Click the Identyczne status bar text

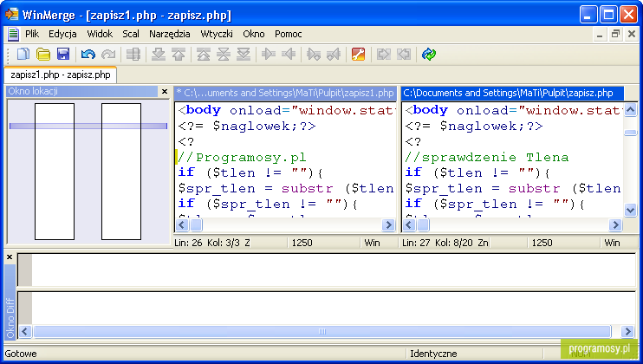point(433,354)
